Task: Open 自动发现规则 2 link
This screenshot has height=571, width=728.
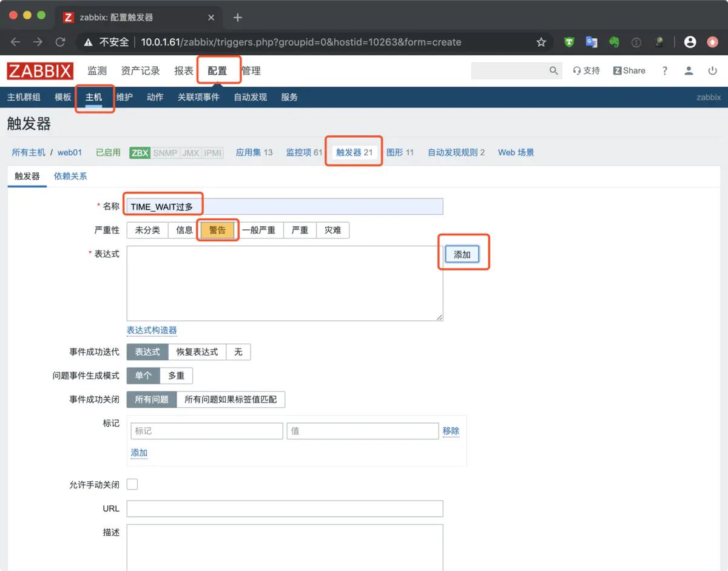Action: click(456, 152)
